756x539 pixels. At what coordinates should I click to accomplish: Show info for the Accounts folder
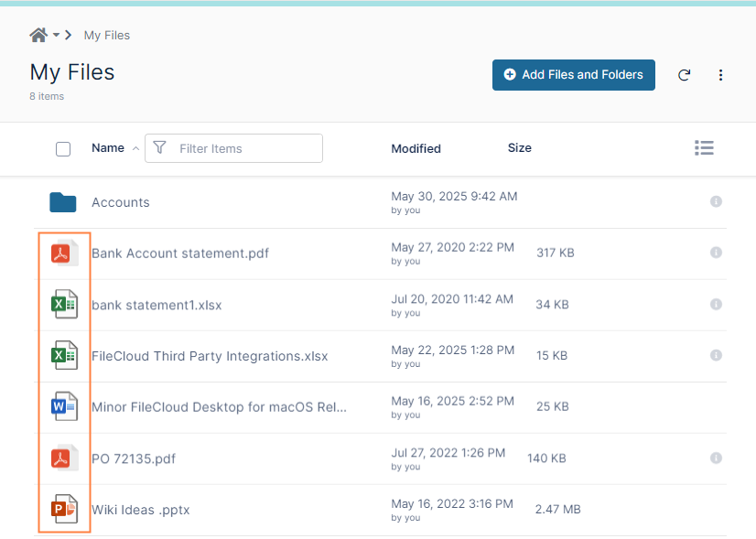pyautogui.click(x=717, y=201)
